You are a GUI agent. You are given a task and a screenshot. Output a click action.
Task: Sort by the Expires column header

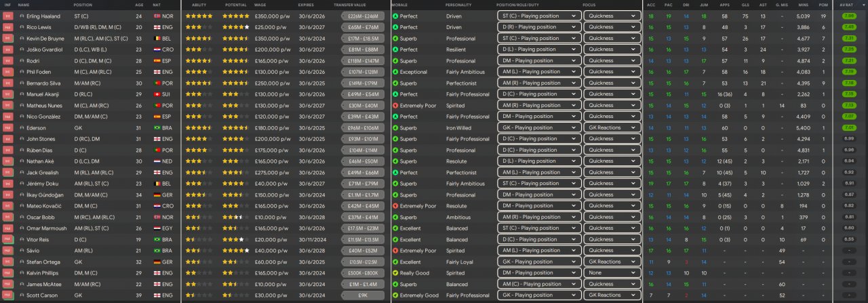coord(306,4)
